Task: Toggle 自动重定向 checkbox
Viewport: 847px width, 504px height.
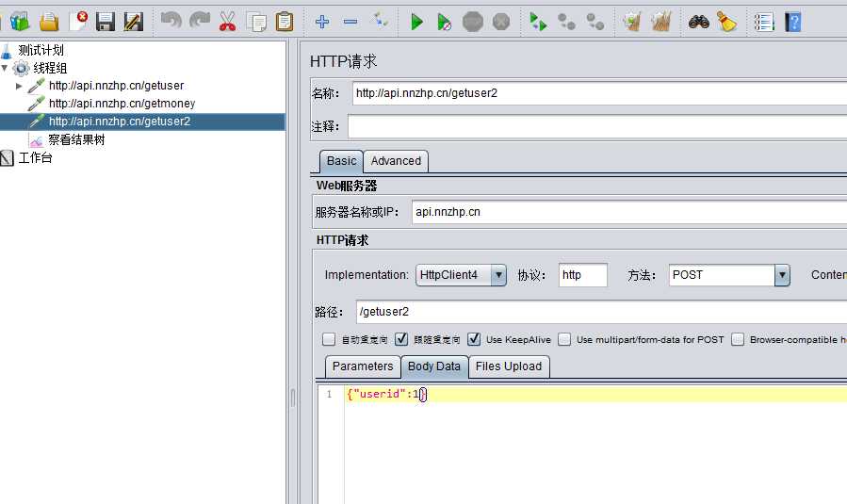Action: coord(329,339)
